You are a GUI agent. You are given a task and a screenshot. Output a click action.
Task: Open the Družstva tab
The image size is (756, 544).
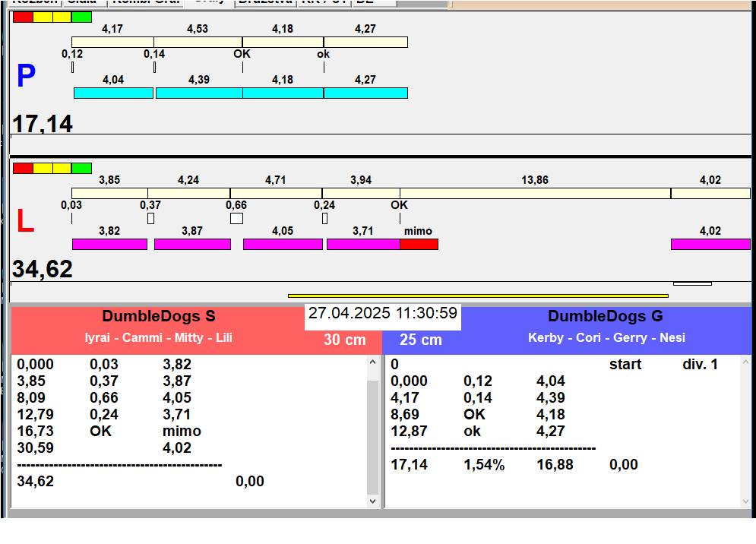264,2
